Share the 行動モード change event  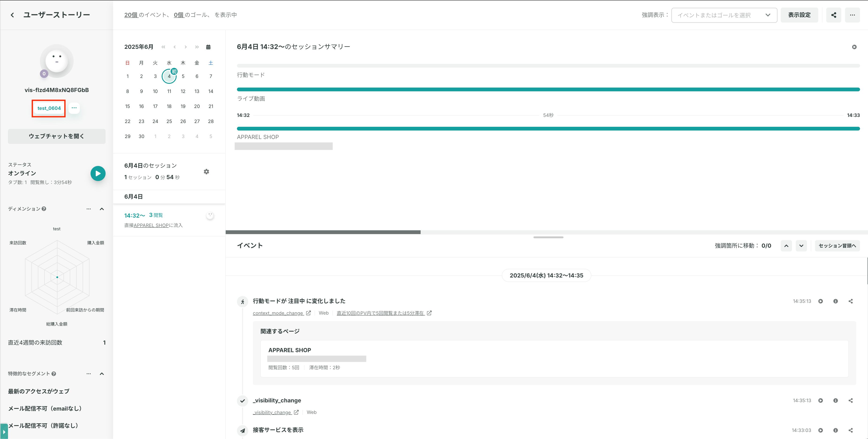pyautogui.click(x=851, y=301)
